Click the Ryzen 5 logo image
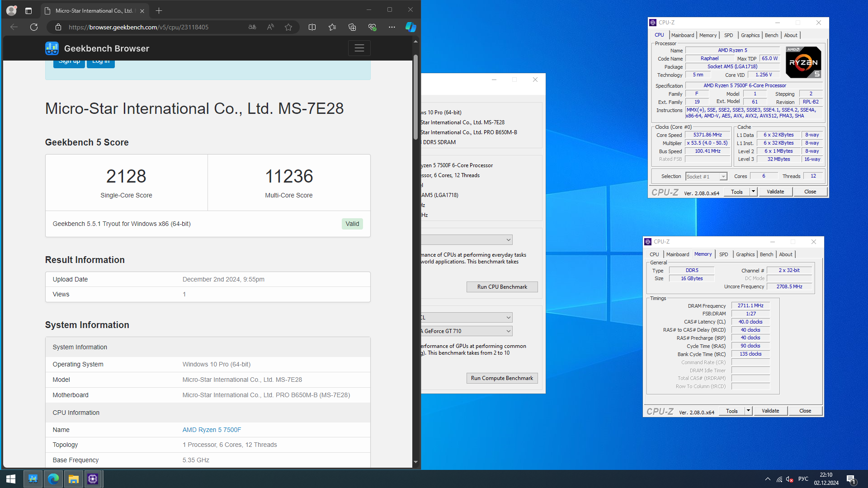868x488 pixels. click(x=803, y=62)
